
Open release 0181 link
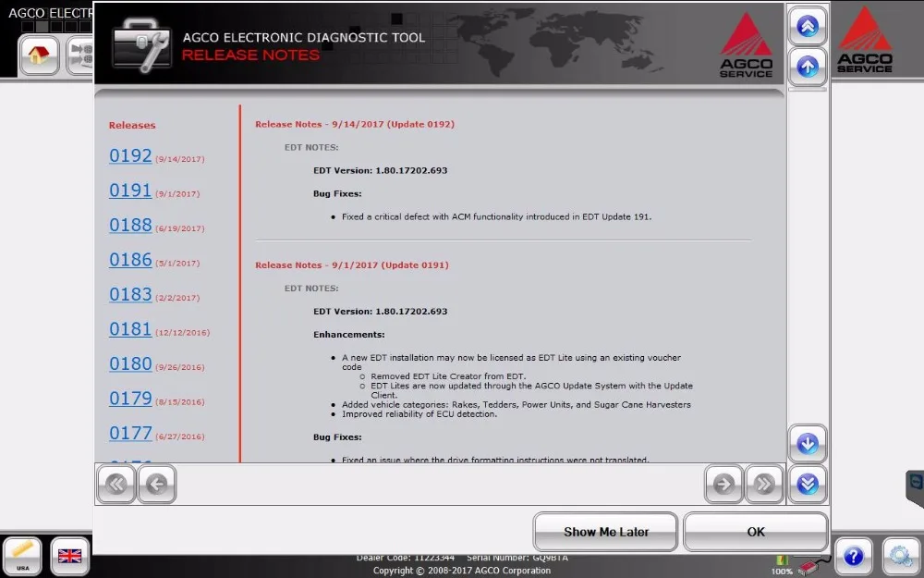tap(130, 329)
